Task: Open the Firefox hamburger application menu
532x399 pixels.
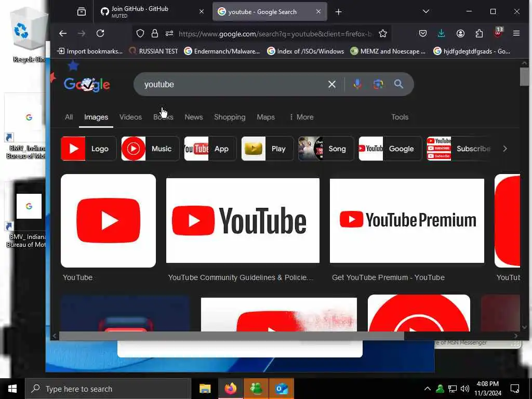Action: click(516, 33)
